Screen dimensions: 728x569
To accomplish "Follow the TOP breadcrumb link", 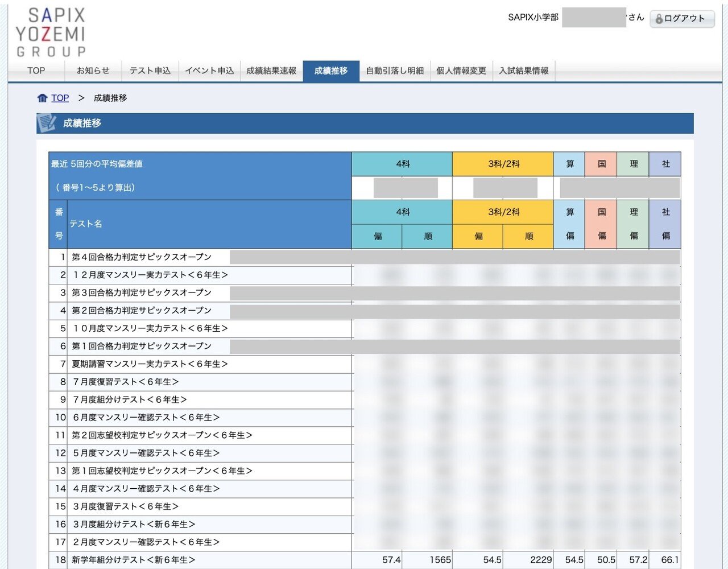I will click(60, 98).
